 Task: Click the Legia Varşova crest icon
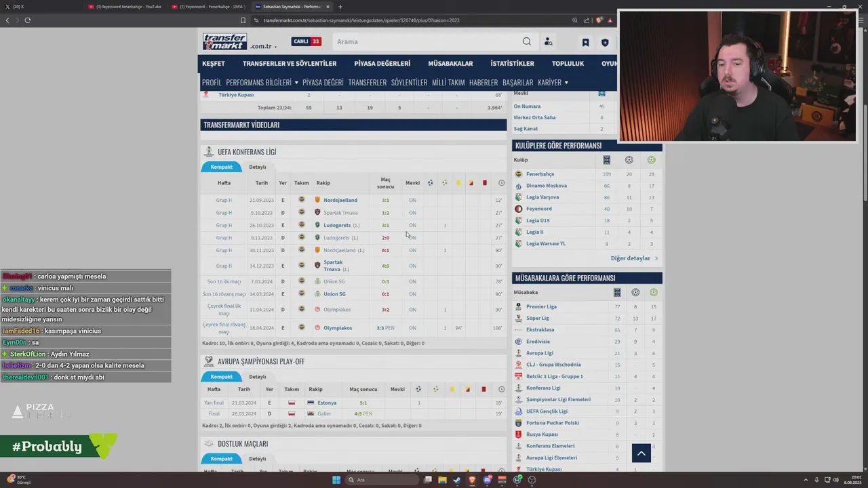(x=519, y=197)
